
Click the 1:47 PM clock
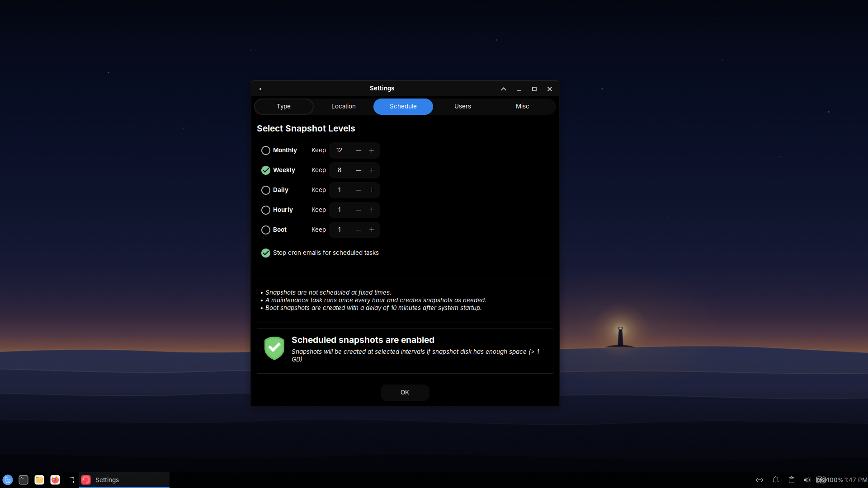coord(856,480)
